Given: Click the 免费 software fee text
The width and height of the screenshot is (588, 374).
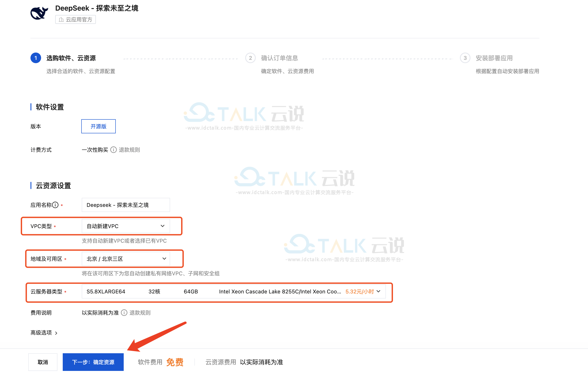Looking at the screenshot, I should [175, 362].
